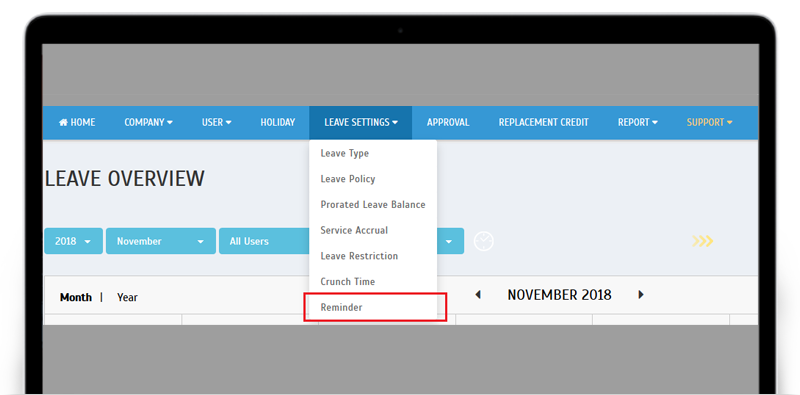The image size is (800, 395).
Task: Switch to Year view
Action: pos(127,297)
